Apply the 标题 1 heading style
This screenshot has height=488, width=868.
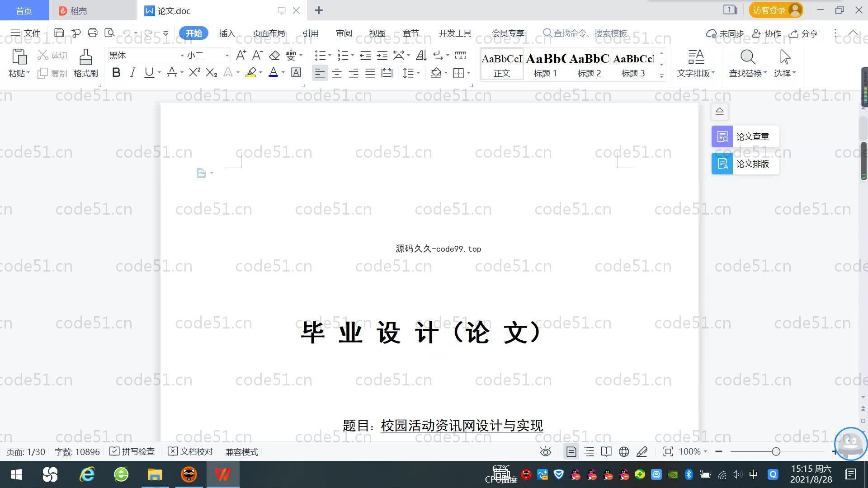point(546,65)
